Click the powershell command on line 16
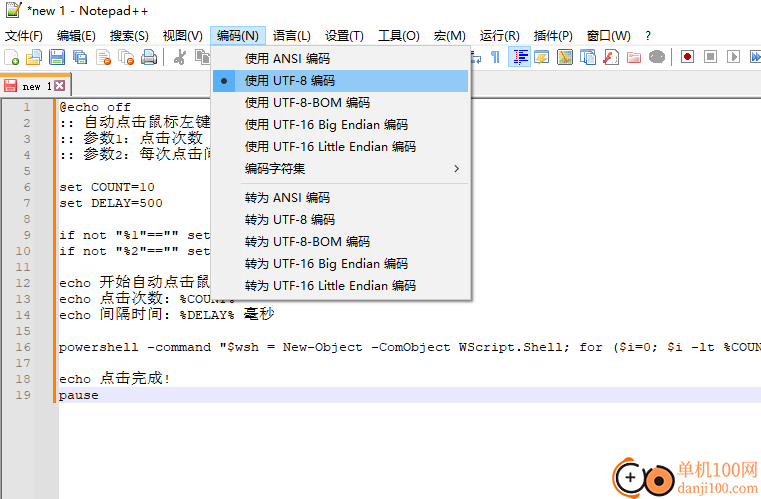761x499 pixels. click(x=410, y=348)
